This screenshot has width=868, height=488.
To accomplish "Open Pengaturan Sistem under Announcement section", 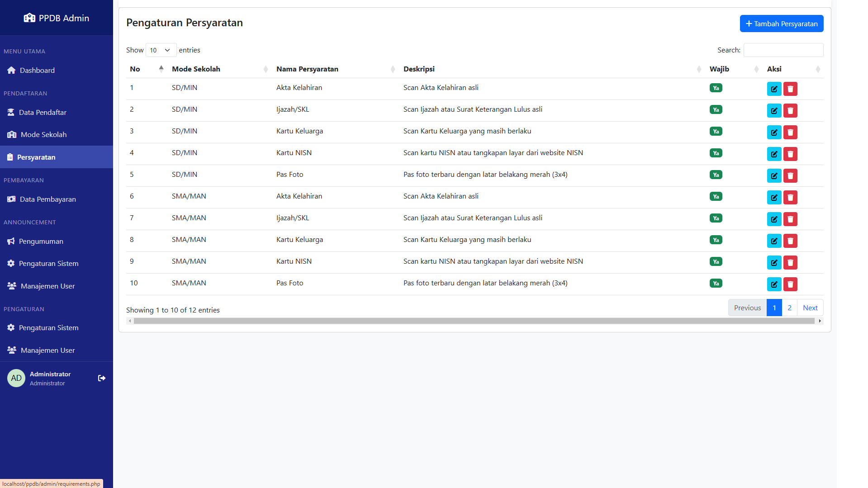I will [x=57, y=264].
